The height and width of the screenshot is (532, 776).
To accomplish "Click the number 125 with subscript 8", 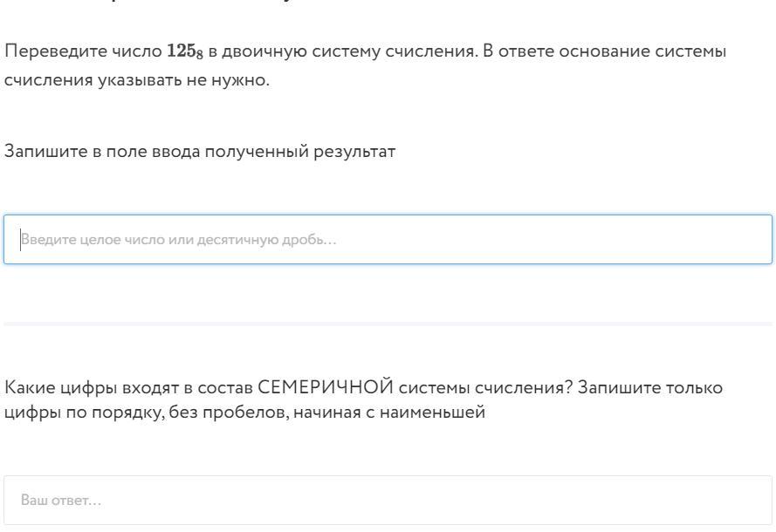I will tap(185, 52).
